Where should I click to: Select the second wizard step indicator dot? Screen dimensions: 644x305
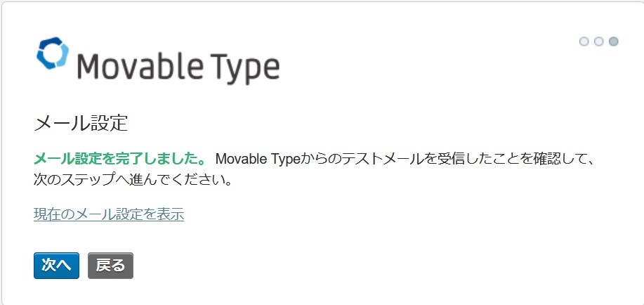pyautogui.click(x=599, y=41)
